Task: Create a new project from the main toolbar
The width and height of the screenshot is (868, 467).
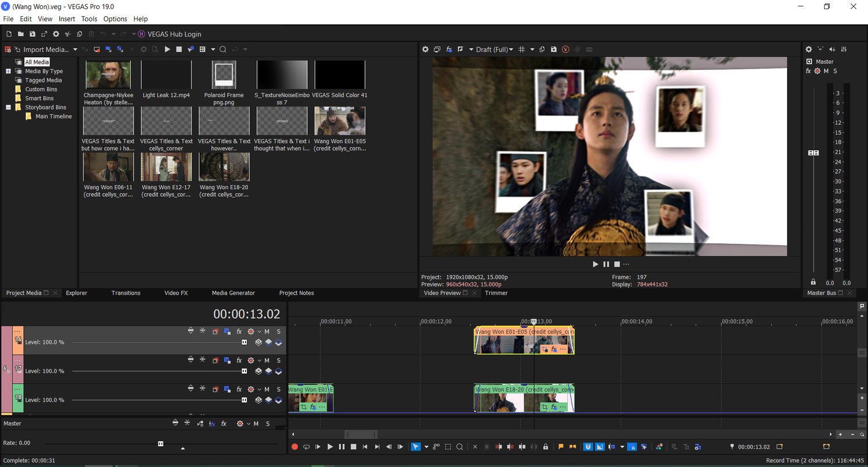Action: point(8,34)
